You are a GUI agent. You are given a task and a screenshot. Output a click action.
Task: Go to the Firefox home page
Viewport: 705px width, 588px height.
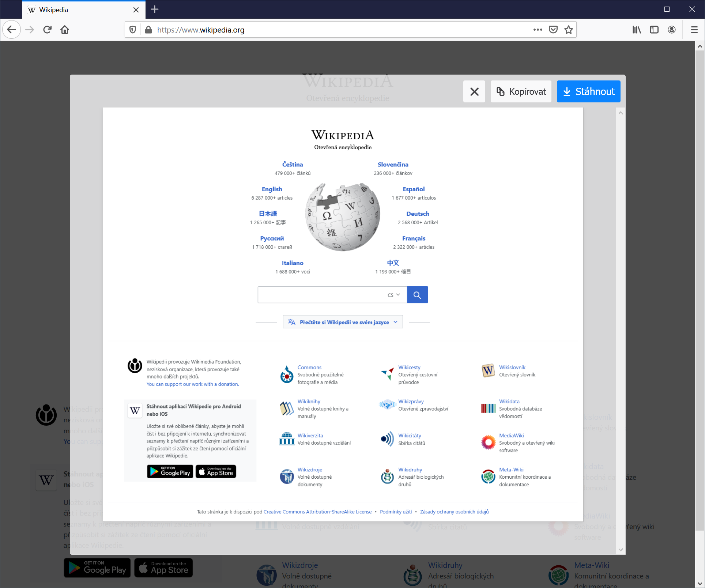coord(65,30)
